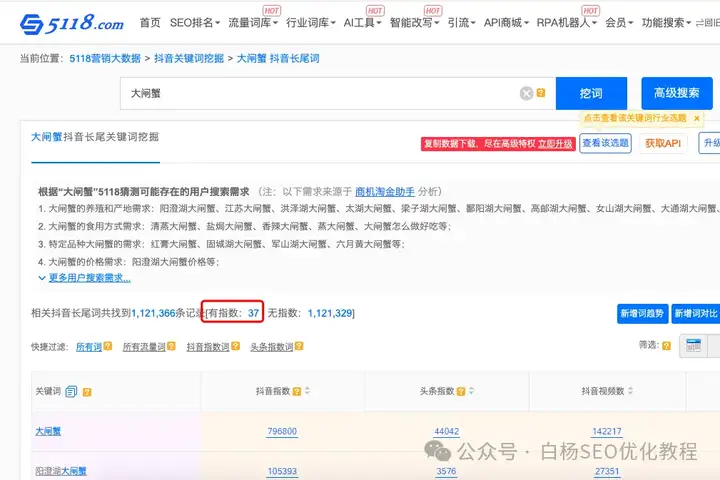Switch to table view toggle near 筛选

point(692,346)
